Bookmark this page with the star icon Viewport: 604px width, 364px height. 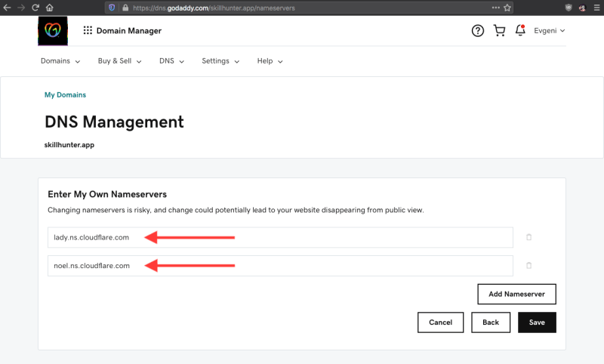[507, 8]
